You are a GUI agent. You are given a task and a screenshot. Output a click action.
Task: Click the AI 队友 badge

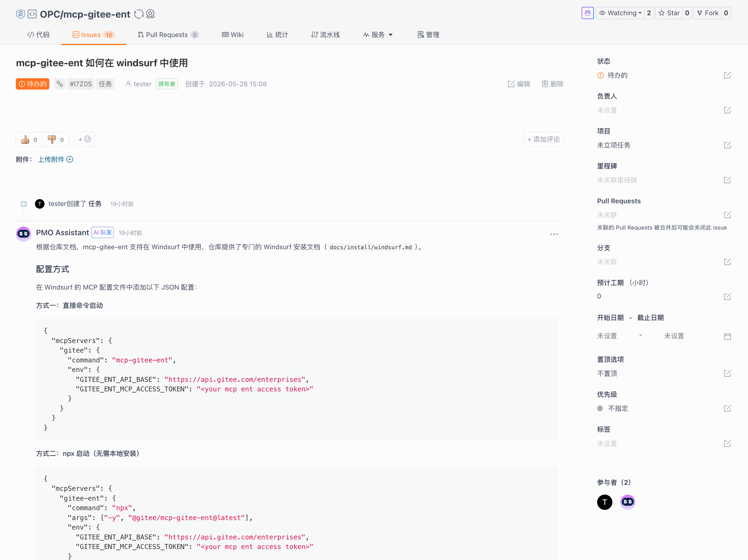coord(102,233)
